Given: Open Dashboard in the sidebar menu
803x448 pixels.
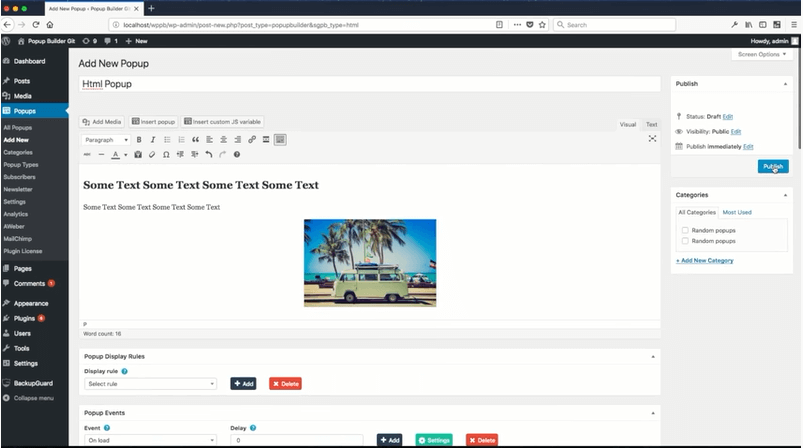Looking at the screenshot, I should [29, 61].
